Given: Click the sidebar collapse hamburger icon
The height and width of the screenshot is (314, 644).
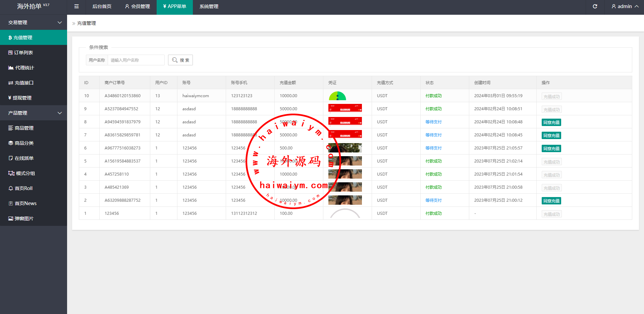Looking at the screenshot, I should pos(76,6).
